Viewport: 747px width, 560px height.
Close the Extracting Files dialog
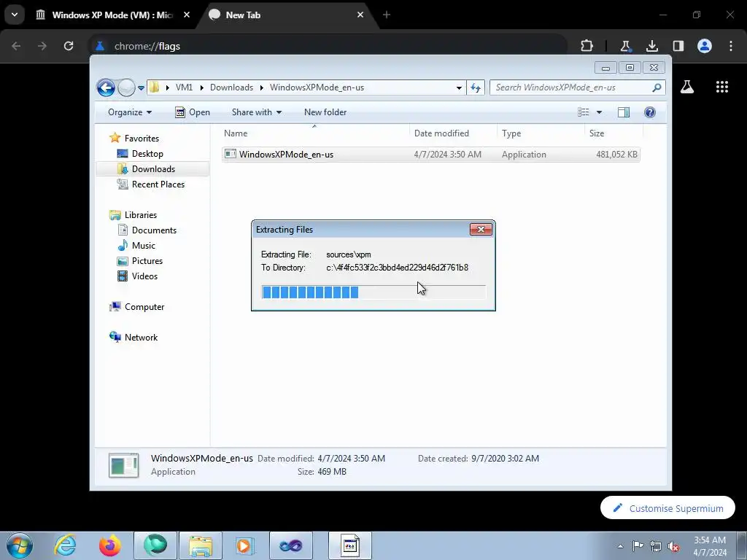[x=481, y=230]
